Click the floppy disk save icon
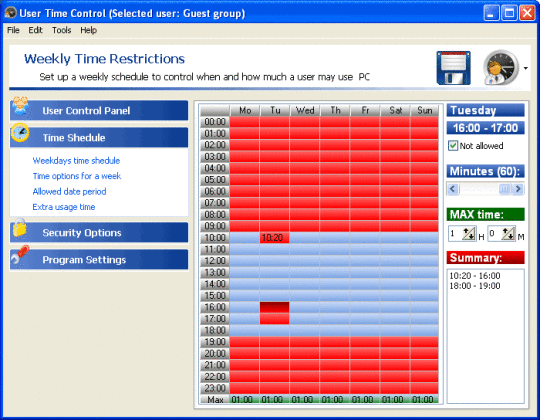Viewport: 540px width, 420px height. [453, 68]
